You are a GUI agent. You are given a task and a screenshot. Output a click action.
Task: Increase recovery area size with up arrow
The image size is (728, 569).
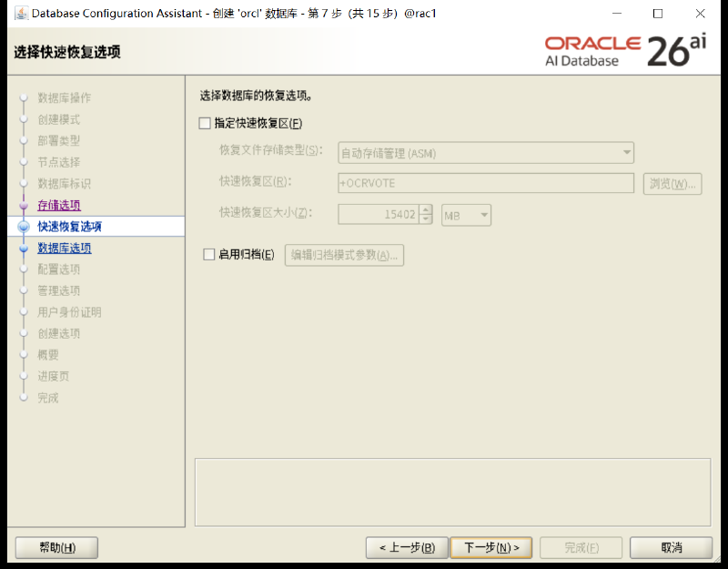pyautogui.click(x=426, y=209)
